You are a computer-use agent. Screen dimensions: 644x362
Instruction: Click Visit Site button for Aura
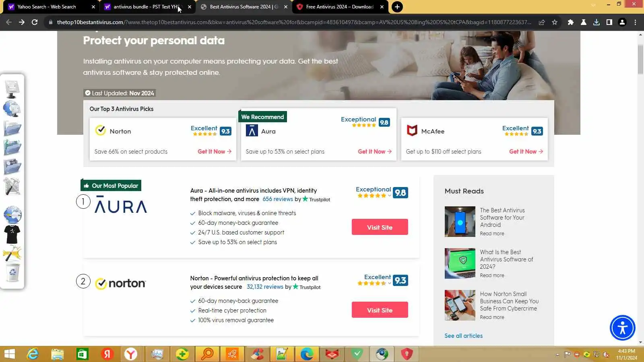(380, 227)
